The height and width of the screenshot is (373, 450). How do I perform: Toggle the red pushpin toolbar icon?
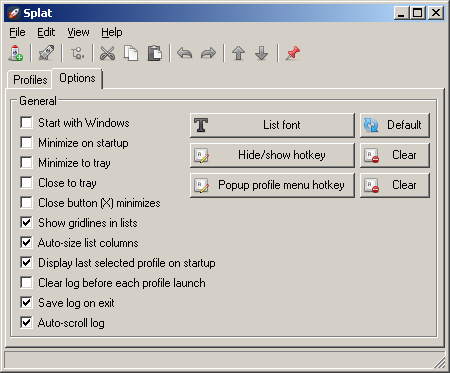pos(293,53)
